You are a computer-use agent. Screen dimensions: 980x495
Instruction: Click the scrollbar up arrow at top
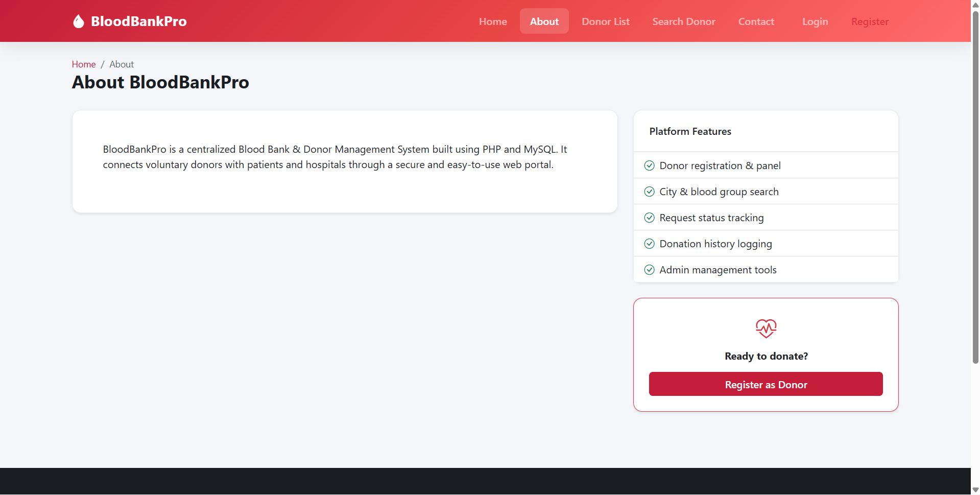[975, 5]
